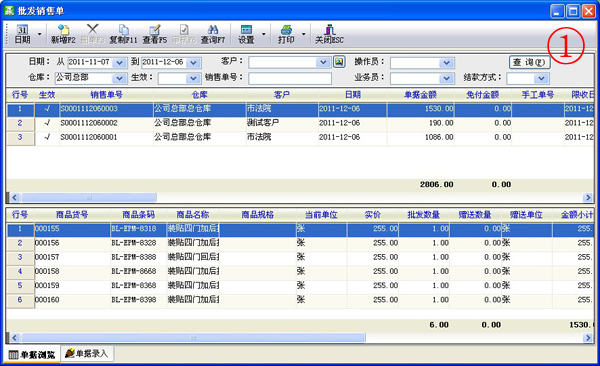Click the 查询(F) query button
Image resolution: width=600 pixels, height=366 pixels.
tap(530, 62)
